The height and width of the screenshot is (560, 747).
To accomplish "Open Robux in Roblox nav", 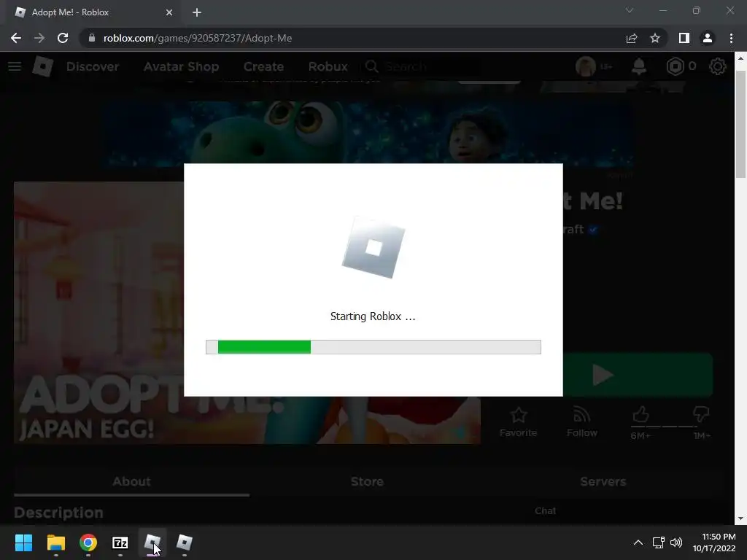I will pos(328,66).
